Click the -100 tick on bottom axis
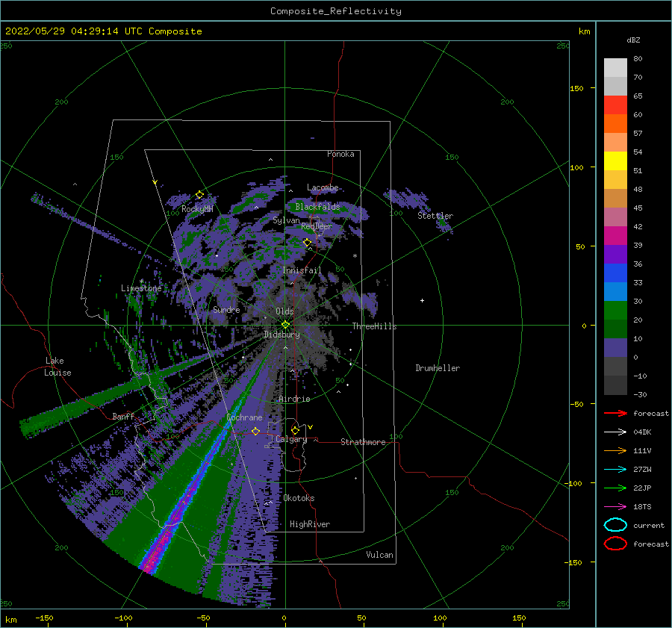Viewport: 672px width, 628px height. point(123,618)
